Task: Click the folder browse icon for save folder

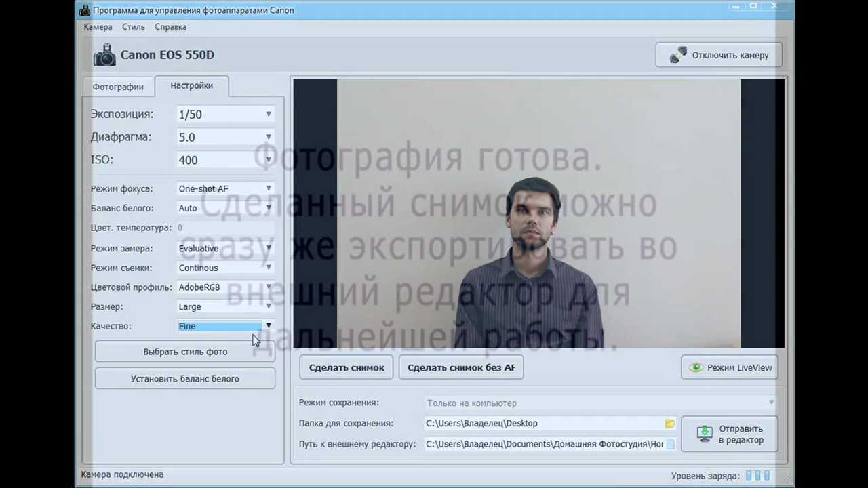Action: point(670,424)
